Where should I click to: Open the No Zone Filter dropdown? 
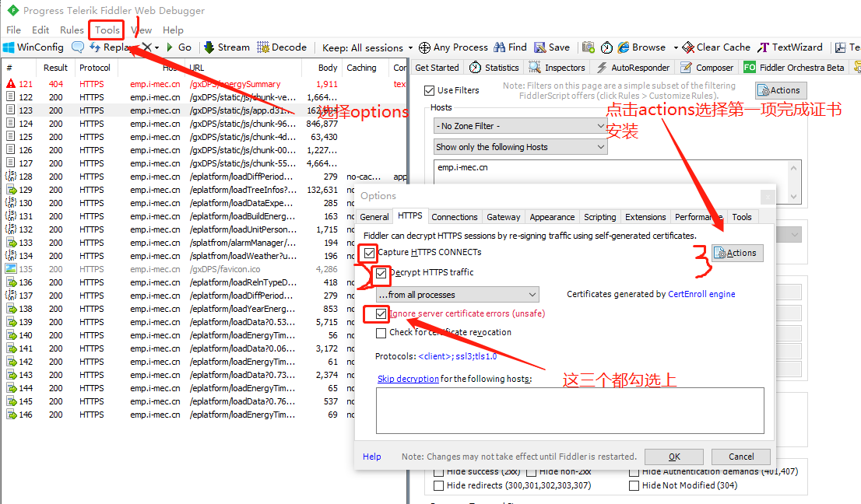(519, 125)
